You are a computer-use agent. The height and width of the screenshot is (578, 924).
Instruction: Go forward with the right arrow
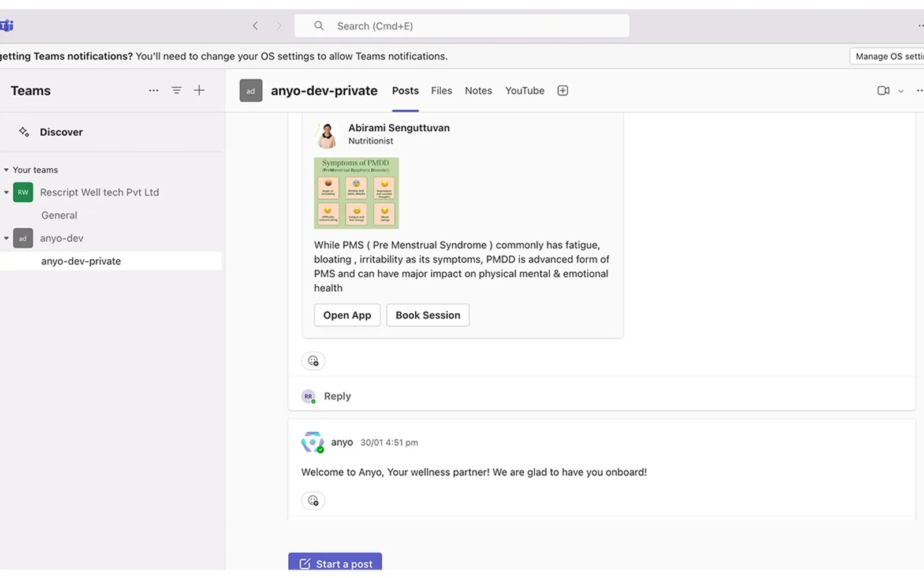point(279,26)
